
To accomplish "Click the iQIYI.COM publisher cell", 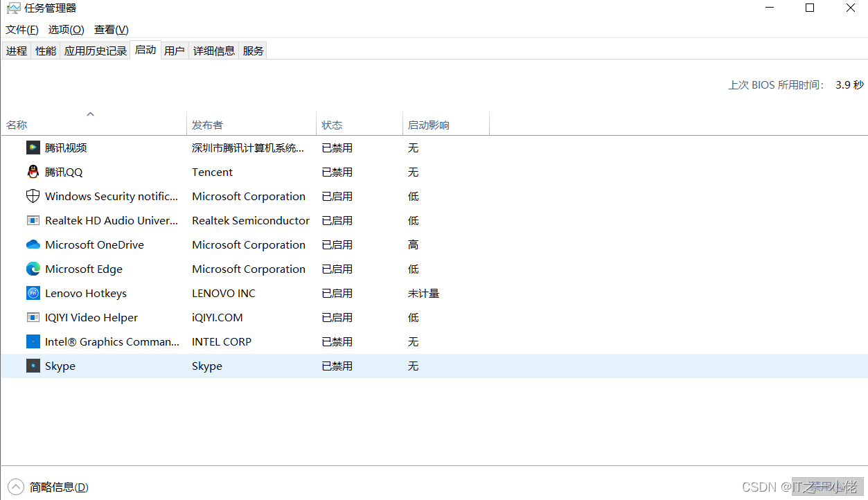I will (x=218, y=317).
